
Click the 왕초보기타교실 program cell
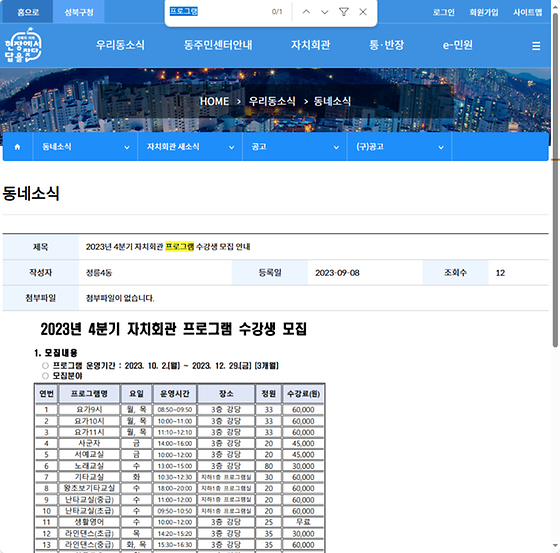(89, 488)
